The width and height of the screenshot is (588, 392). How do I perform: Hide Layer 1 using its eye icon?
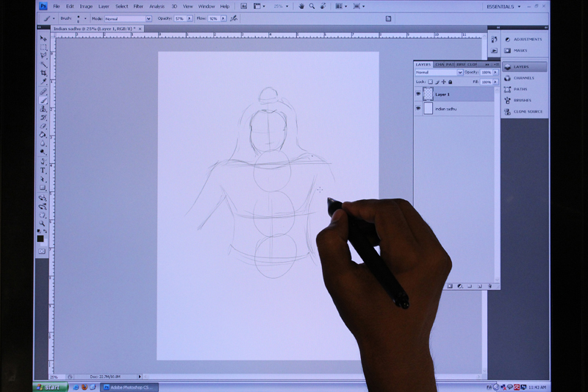click(x=418, y=95)
